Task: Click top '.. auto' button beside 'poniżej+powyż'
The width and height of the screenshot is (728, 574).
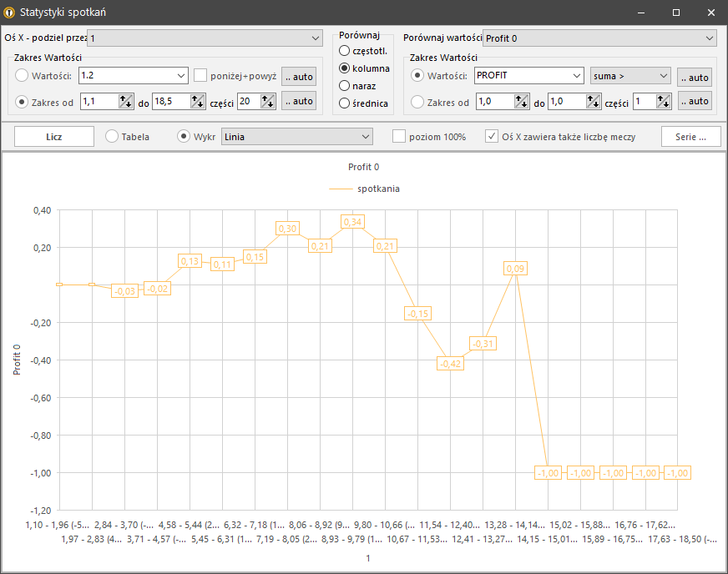Action: (x=299, y=77)
